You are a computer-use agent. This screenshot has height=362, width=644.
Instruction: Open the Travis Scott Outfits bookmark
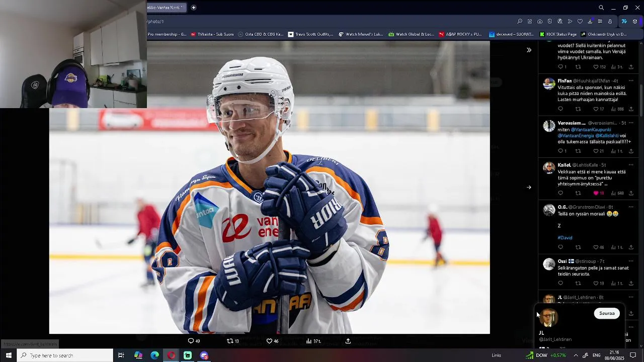[x=310, y=34]
